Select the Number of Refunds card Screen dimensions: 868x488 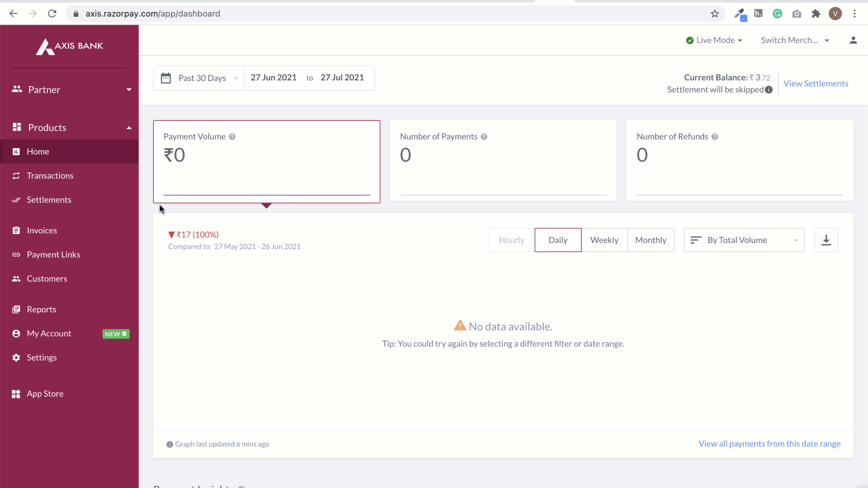tap(740, 161)
